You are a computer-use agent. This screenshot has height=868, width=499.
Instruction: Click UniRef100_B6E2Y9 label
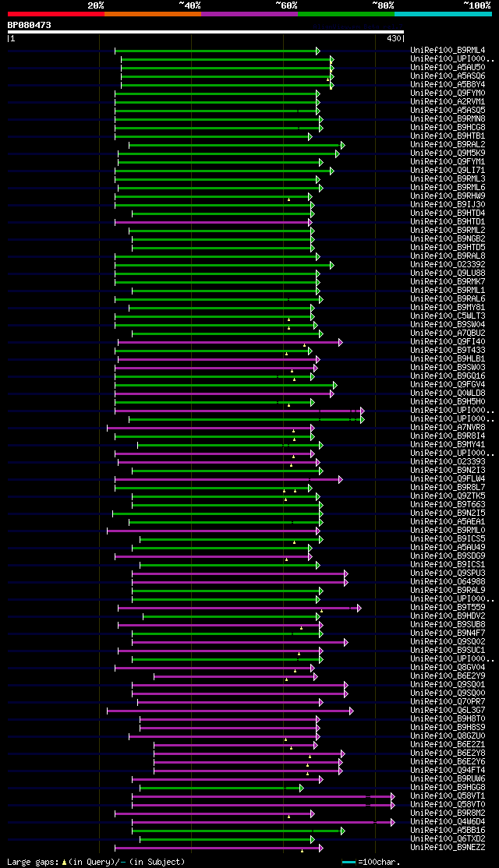coord(448,676)
